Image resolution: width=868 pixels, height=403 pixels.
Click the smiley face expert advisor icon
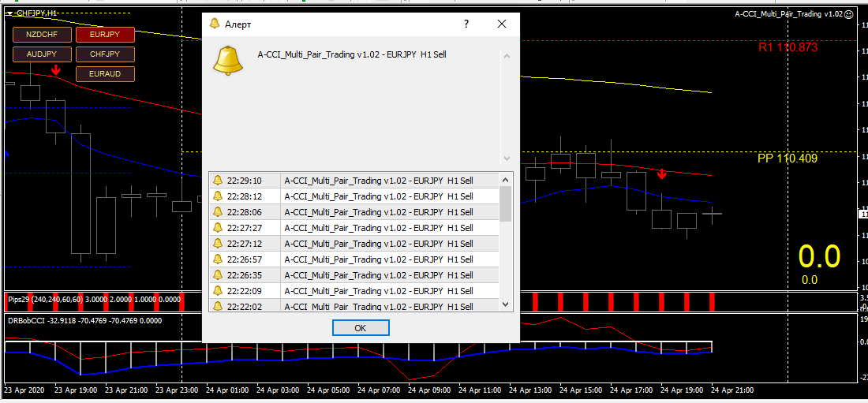[x=848, y=14]
